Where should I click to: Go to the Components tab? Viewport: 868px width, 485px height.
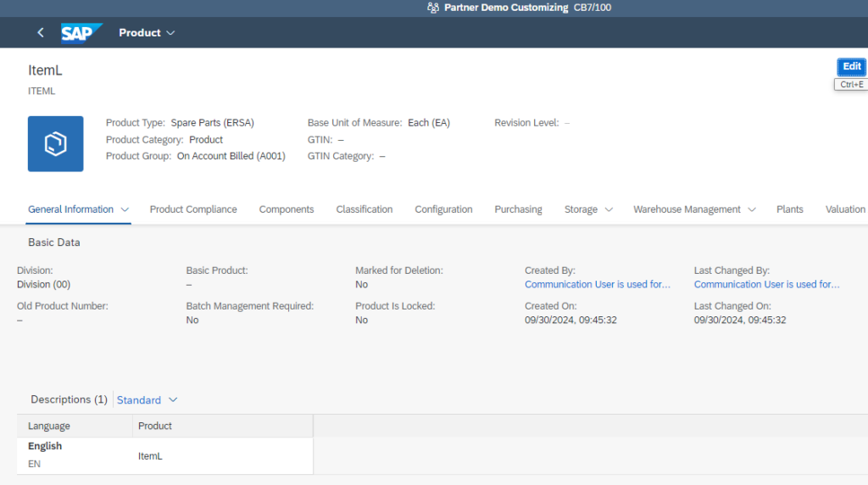click(287, 209)
